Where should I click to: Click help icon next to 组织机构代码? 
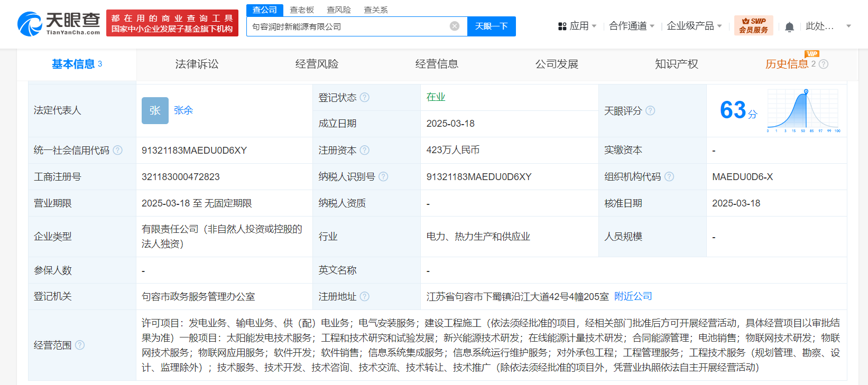click(x=669, y=177)
